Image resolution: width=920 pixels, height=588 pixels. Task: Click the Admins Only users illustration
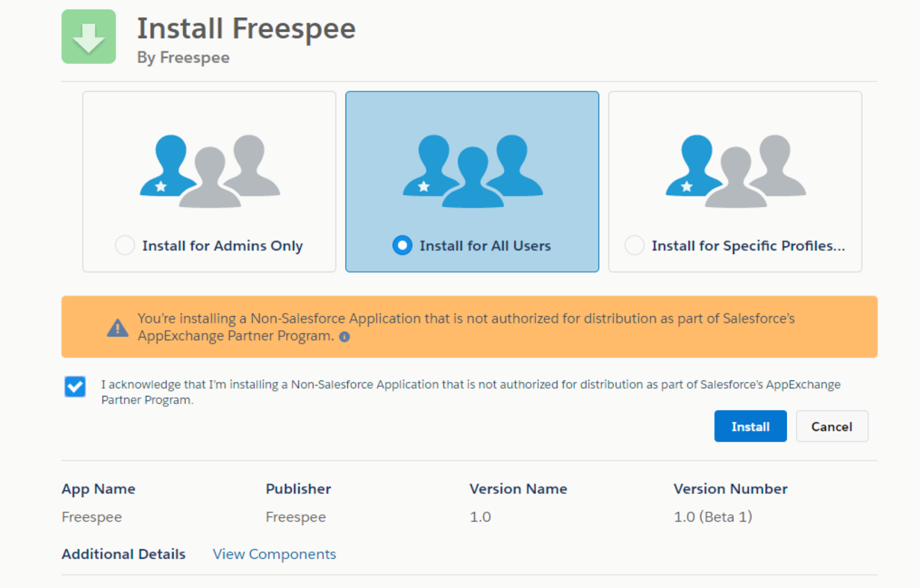(210, 171)
